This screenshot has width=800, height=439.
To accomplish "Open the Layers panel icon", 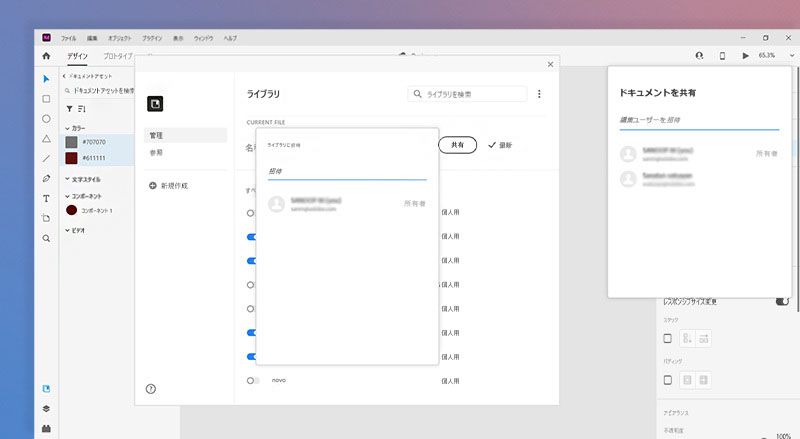I will coord(46,408).
